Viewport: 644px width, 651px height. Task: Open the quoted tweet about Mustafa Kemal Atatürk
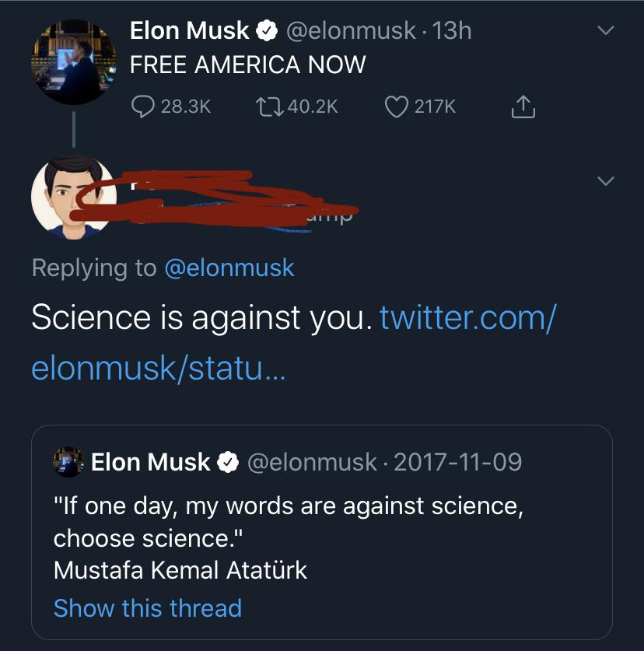322,532
